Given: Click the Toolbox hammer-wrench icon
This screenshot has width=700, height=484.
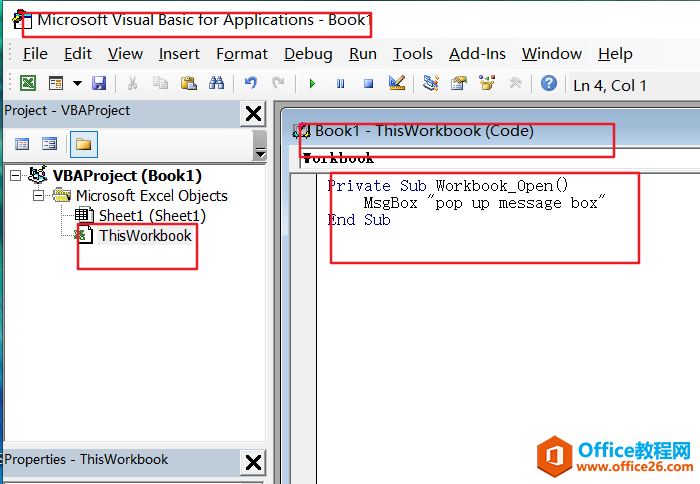Looking at the screenshot, I should [x=515, y=83].
